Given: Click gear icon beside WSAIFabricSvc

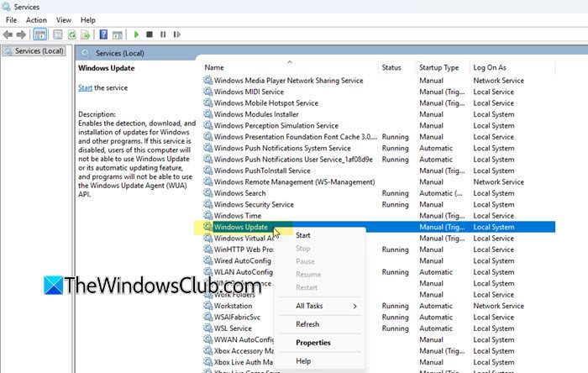Looking at the screenshot, I should [207, 317].
